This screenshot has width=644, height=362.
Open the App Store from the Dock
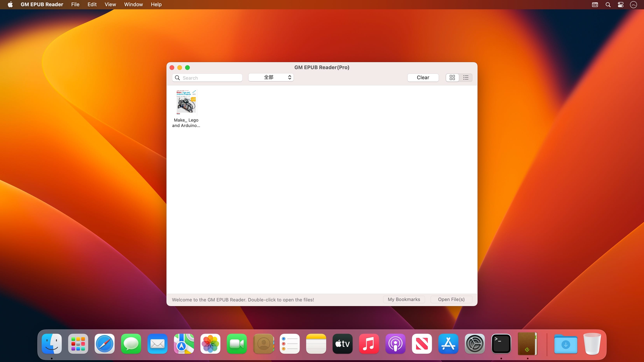pos(448,344)
